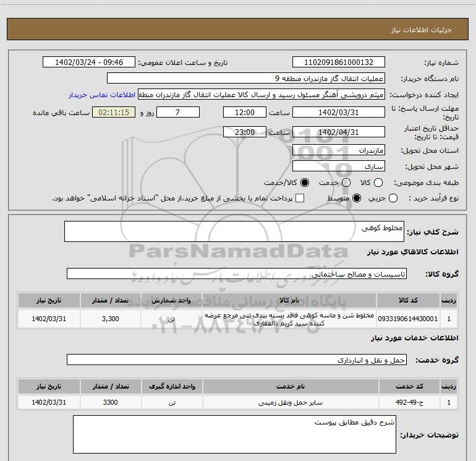Select the کالا/خدمت radio button
The width and height of the screenshot is (476, 461).
click(305, 183)
